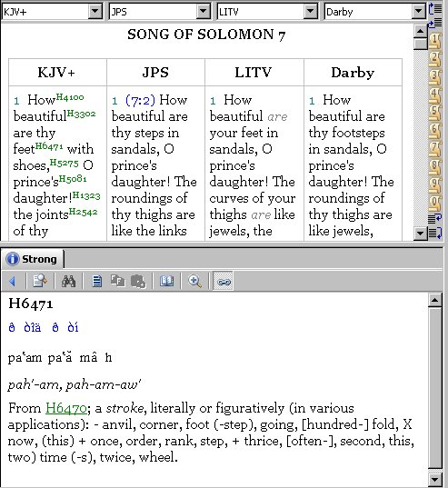Click the binoculars search icon
This screenshot has height=488, width=448.
[68, 282]
